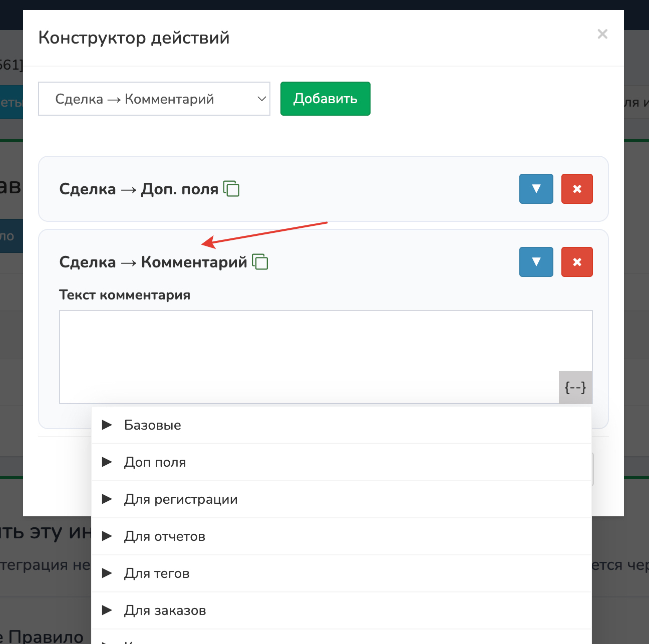649x644 pixels.
Task: Close the Конструктор действий dialog
Action: coord(602,34)
